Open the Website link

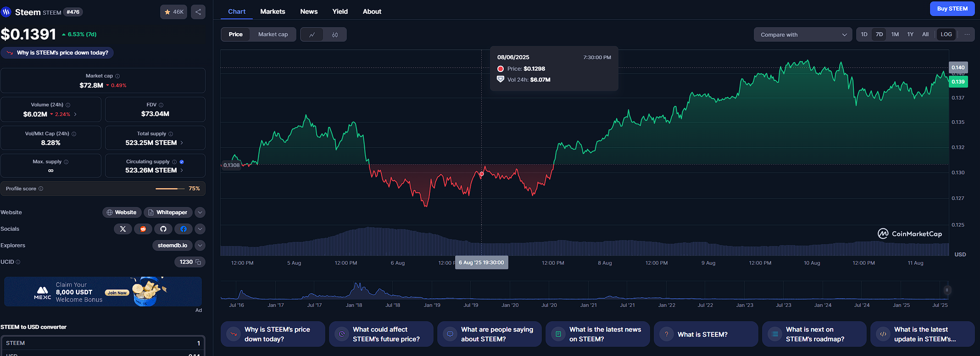coord(122,212)
